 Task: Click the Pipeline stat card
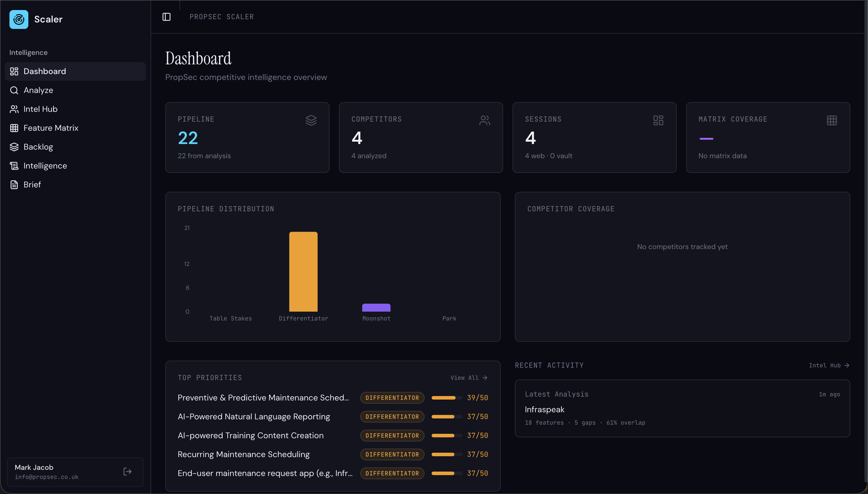[x=247, y=138]
